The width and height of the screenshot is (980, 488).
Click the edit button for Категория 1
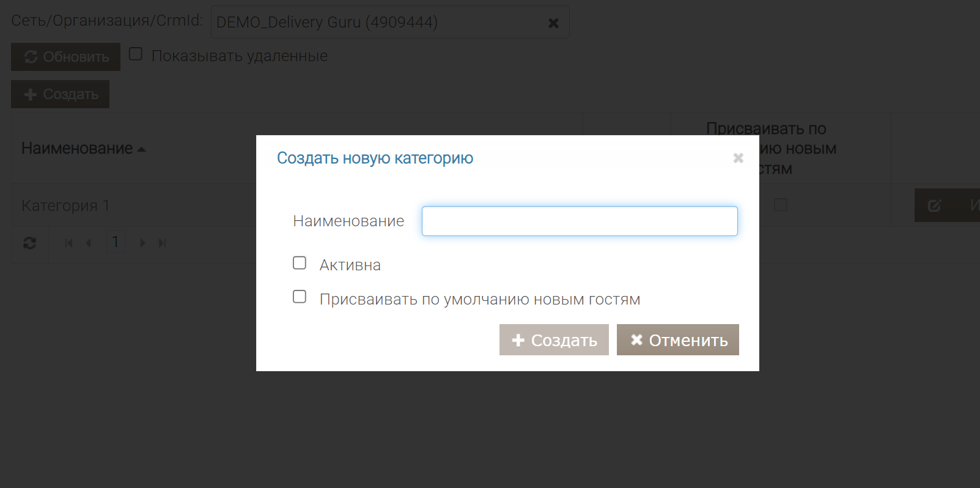click(x=947, y=205)
